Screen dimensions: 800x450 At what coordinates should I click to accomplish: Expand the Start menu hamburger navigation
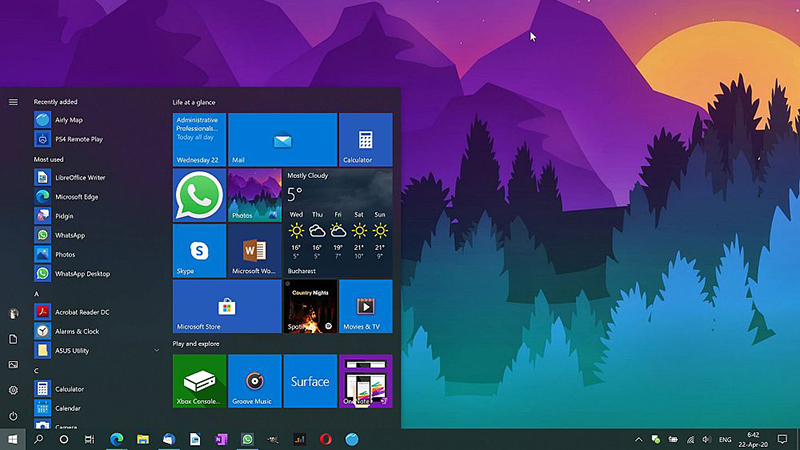click(x=13, y=102)
